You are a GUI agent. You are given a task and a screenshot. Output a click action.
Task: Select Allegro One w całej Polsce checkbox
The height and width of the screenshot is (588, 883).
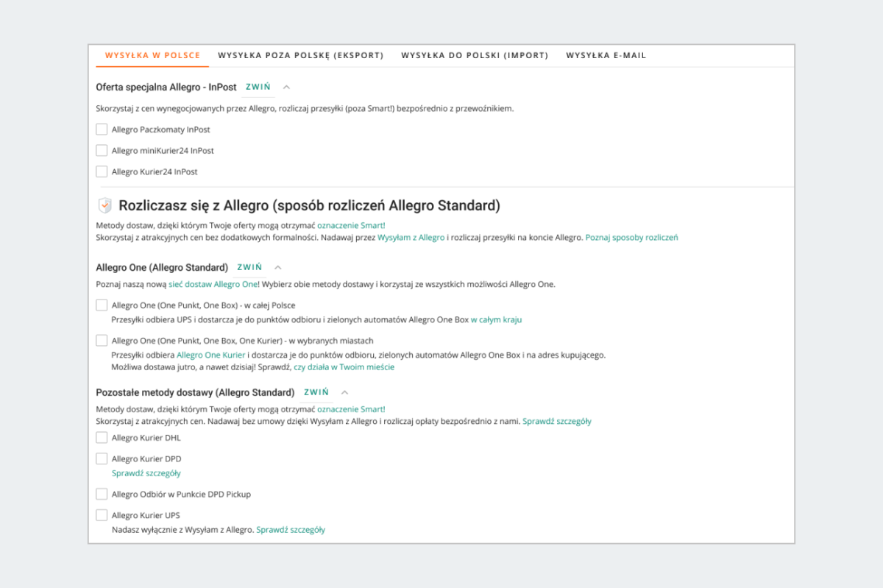[x=102, y=305]
